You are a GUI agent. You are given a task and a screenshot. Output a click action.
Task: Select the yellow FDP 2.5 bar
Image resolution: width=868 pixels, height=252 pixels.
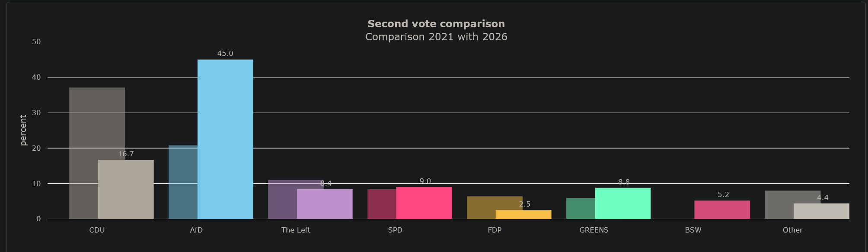[523, 214]
